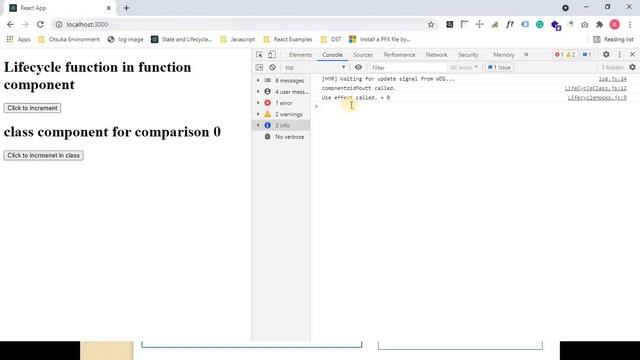This screenshot has height=360, width=640.
Task: Clear the console with the ban icon
Action: click(272, 67)
